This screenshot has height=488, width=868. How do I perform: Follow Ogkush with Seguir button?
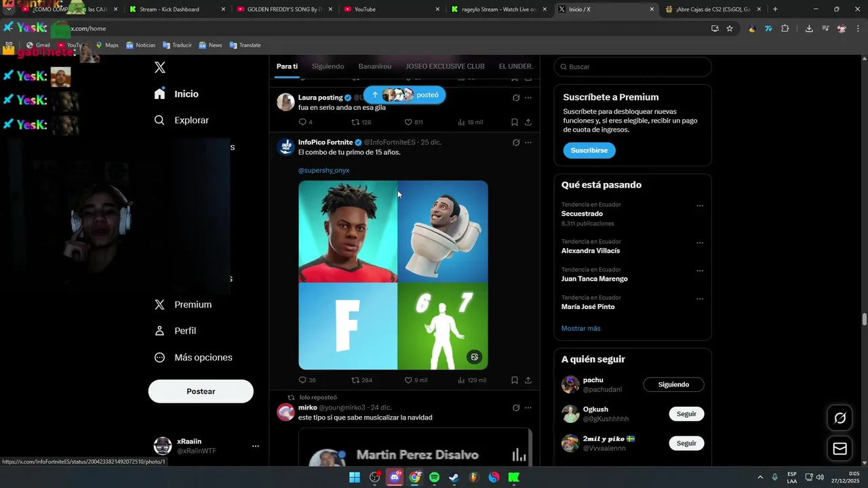[686, 414]
